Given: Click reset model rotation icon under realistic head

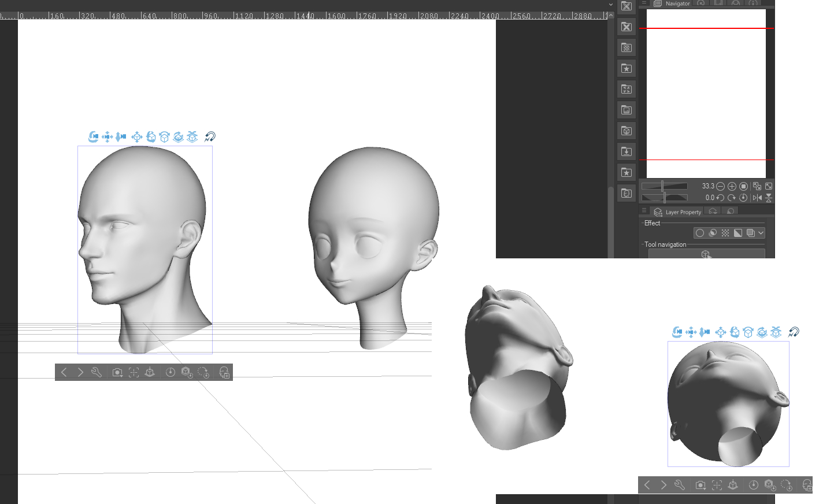Looking at the screenshot, I should click(x=203, y=372).
